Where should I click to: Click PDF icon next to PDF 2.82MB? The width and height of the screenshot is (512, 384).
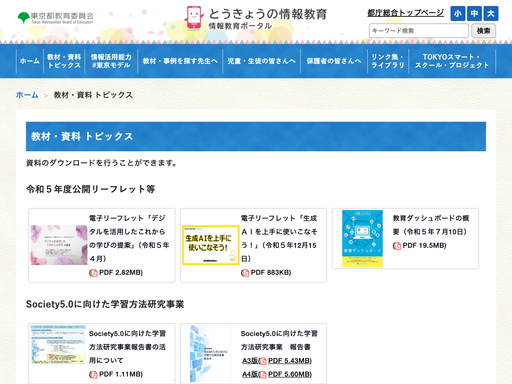(93, 273)
